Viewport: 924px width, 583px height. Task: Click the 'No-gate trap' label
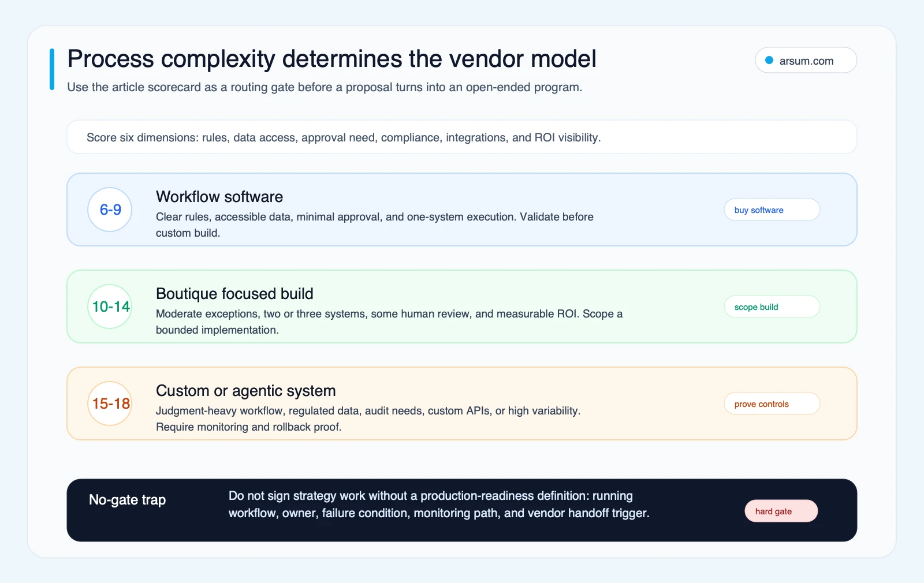coord(127,500)
